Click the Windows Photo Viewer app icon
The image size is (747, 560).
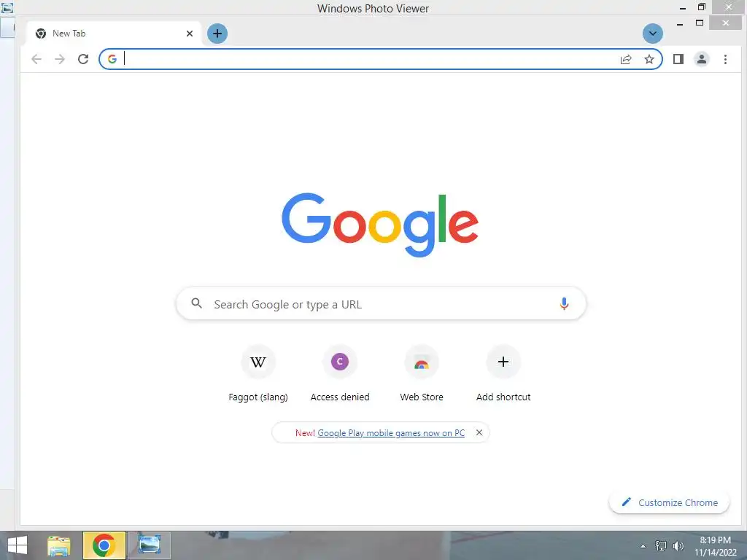7,7
